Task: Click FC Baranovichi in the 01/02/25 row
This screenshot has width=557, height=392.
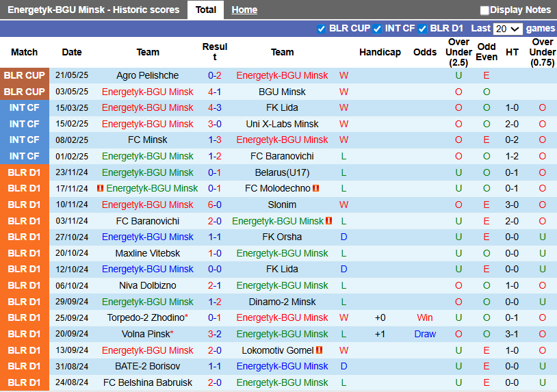Action: [282, 156]
